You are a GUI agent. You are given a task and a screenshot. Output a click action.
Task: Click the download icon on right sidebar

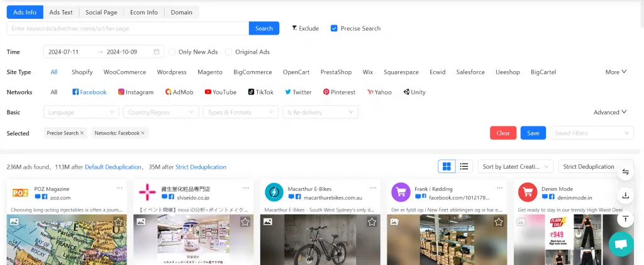pyautogui.click(x=626, y=195)
